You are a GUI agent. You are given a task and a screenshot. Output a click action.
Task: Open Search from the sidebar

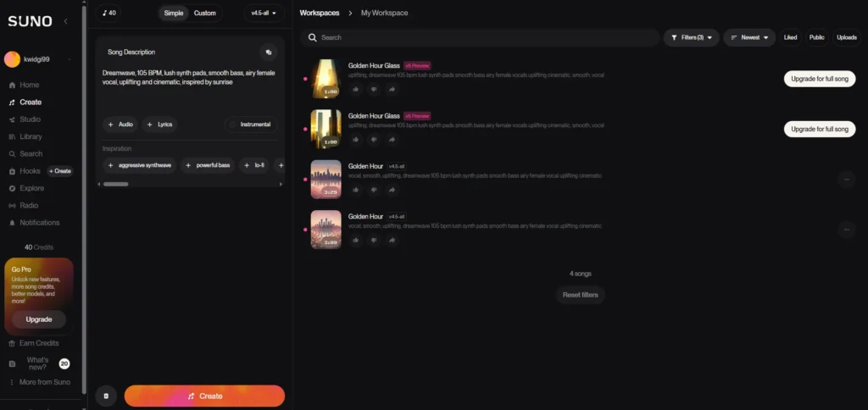click(26, 153)
